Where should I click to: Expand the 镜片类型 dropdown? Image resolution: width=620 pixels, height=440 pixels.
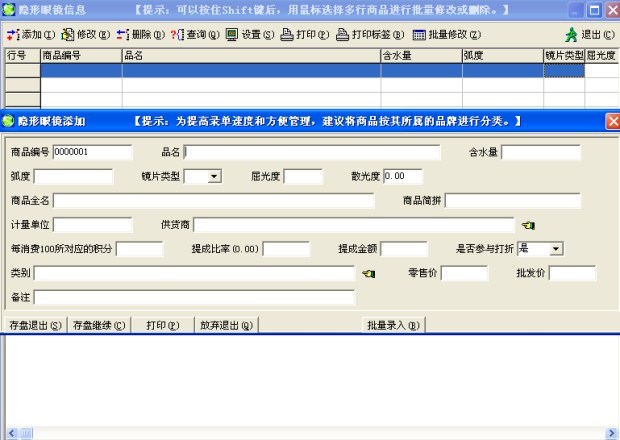point(216,177)
